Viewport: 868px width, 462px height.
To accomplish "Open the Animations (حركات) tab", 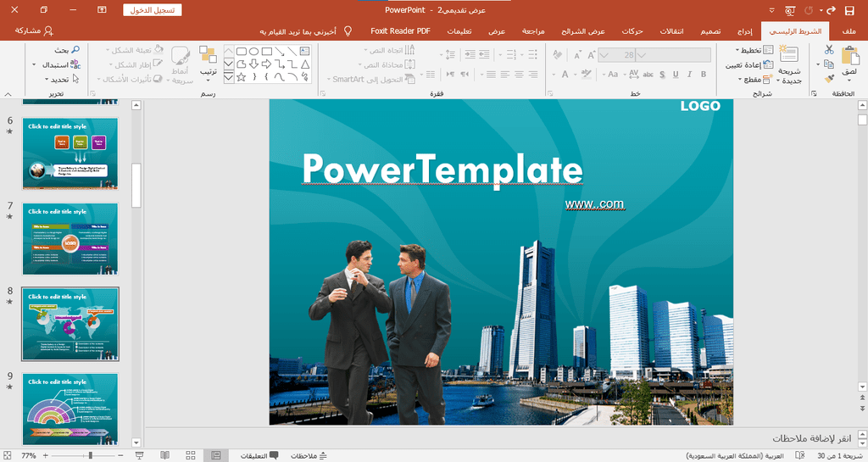I will pyautogui.click(x=632, y=31).
